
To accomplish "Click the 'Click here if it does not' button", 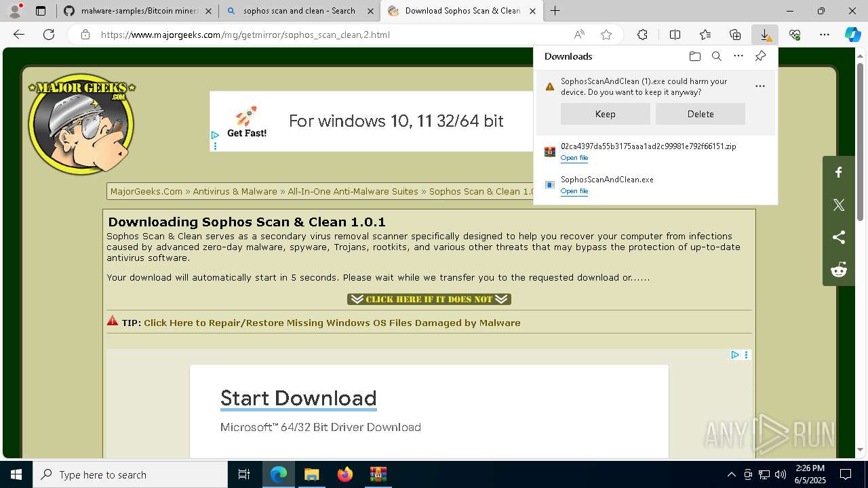I will pos(429,299).
